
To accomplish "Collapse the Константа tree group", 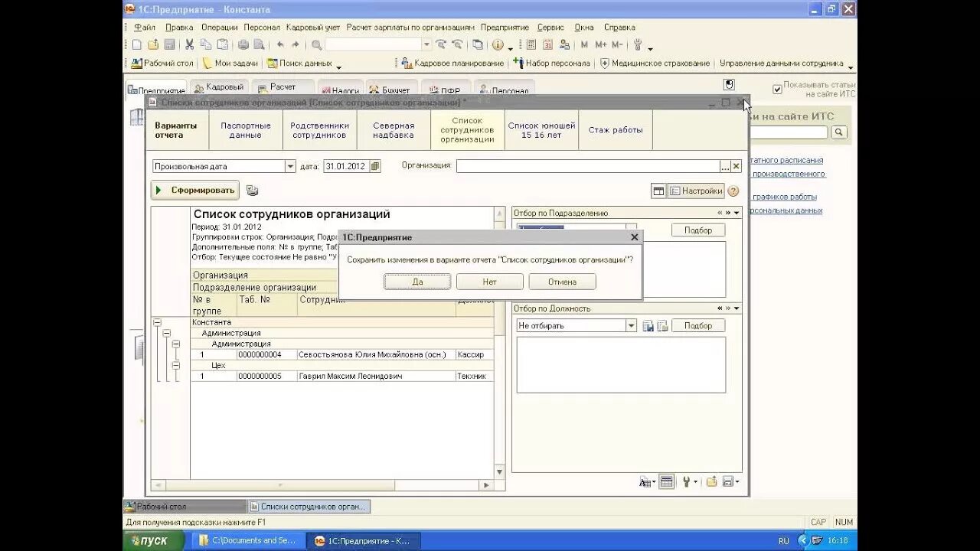I will coord(157,323).
